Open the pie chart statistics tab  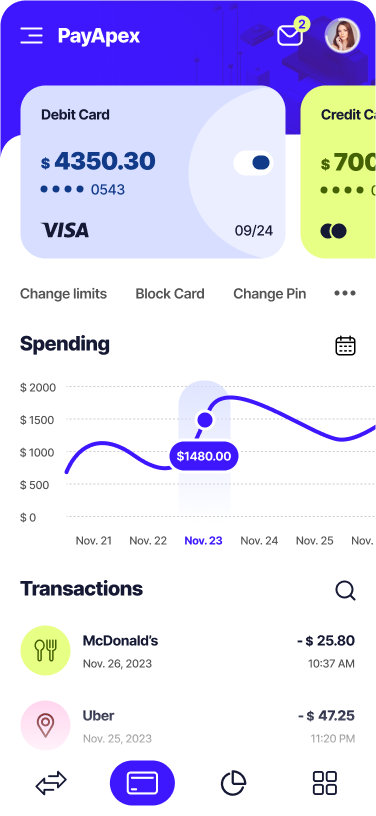234,783
